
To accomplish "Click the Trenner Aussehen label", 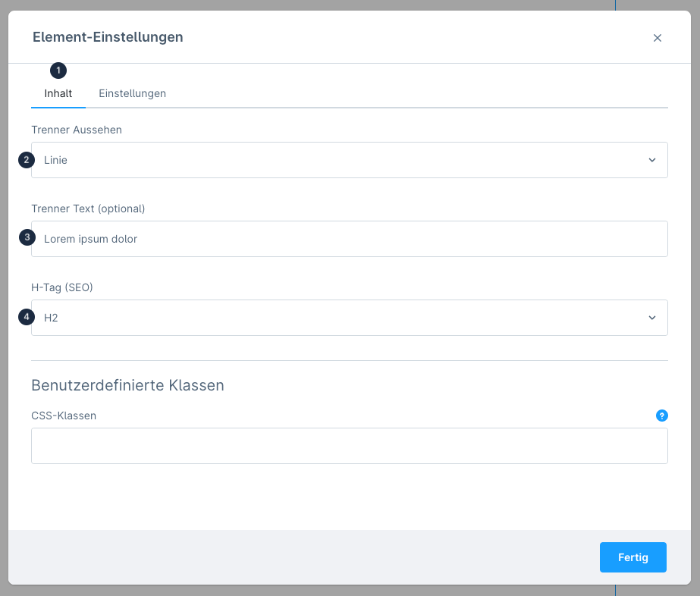I will tap(77, 130).
